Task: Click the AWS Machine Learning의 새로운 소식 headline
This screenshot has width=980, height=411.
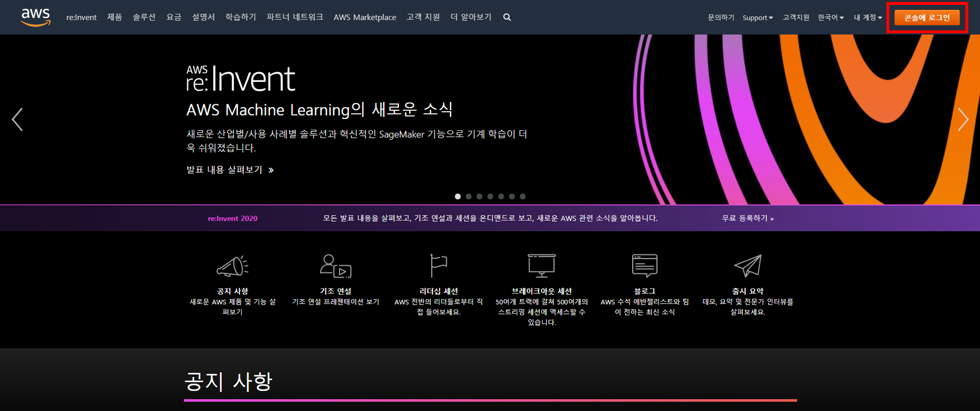Action: pos(319,110)
